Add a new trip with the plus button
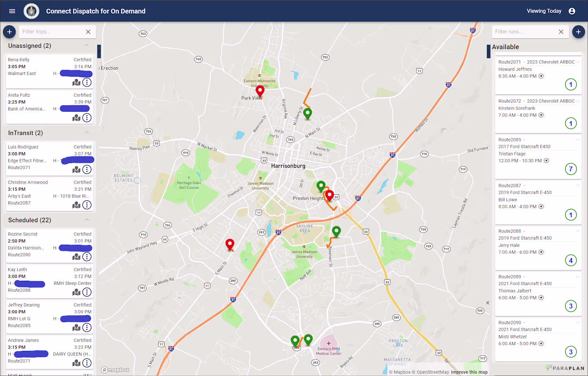 pos(9,32)
